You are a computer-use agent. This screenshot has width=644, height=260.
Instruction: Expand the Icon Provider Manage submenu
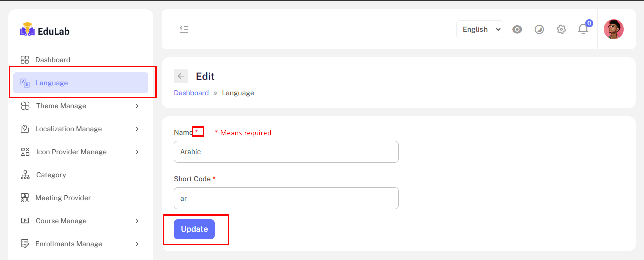click(x=80, y=152)
